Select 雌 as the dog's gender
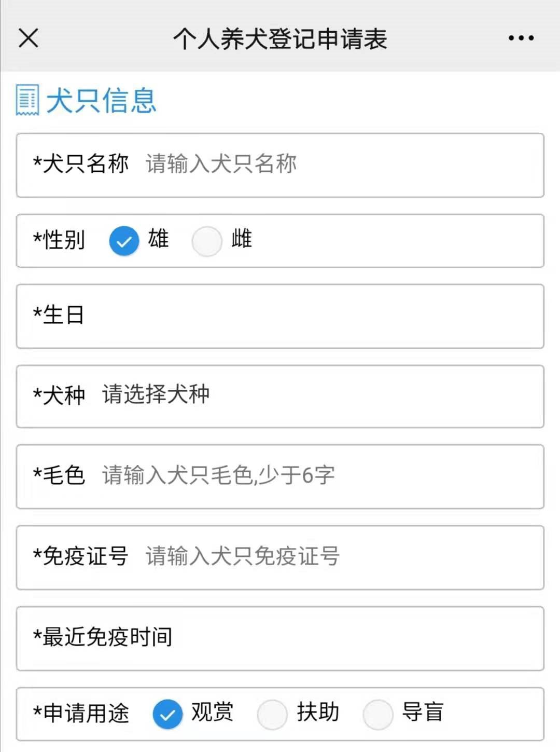 pyautogui.click(x=207, y=241)
